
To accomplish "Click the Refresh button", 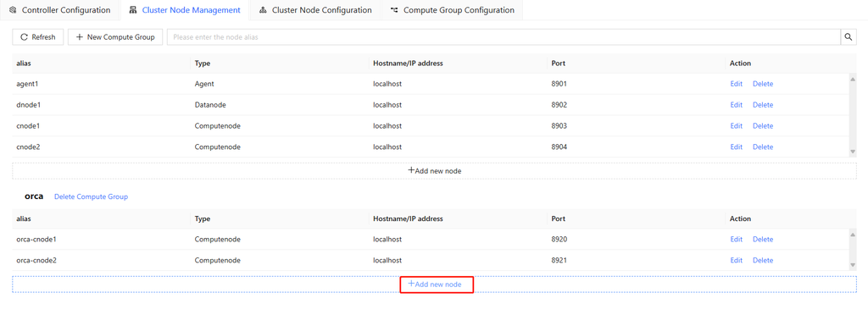I will (x=38, y=37).
